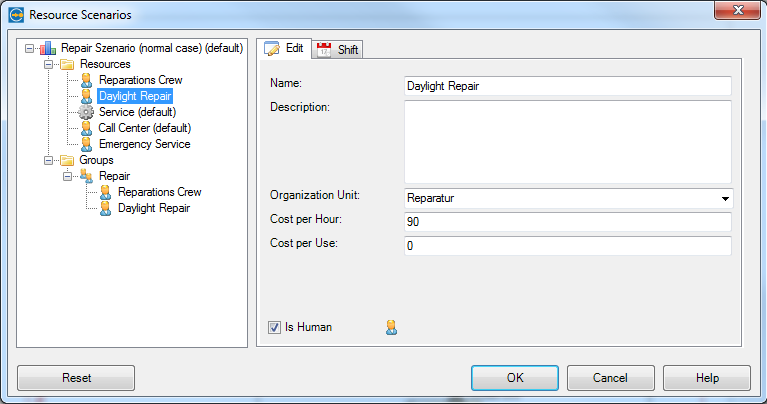Click the Repair Szenario bar chart icon
767x404 pixels.
click(x=48, y=48)
